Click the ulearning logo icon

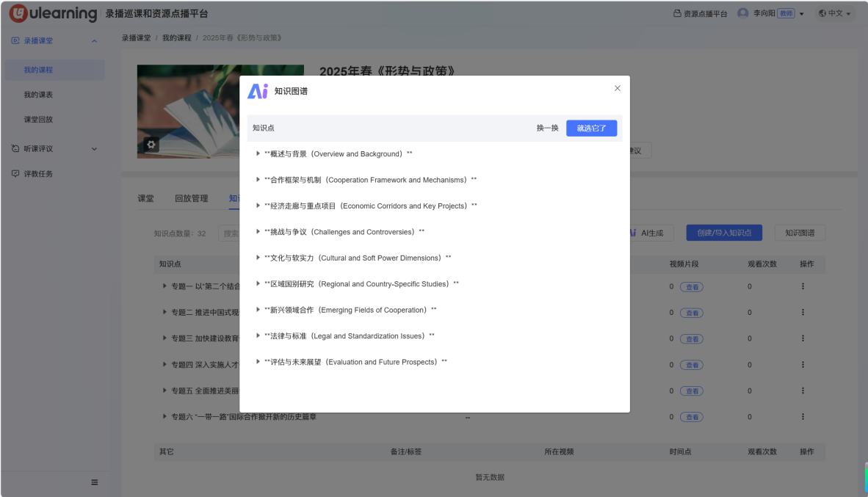click(x=18, y=13)
